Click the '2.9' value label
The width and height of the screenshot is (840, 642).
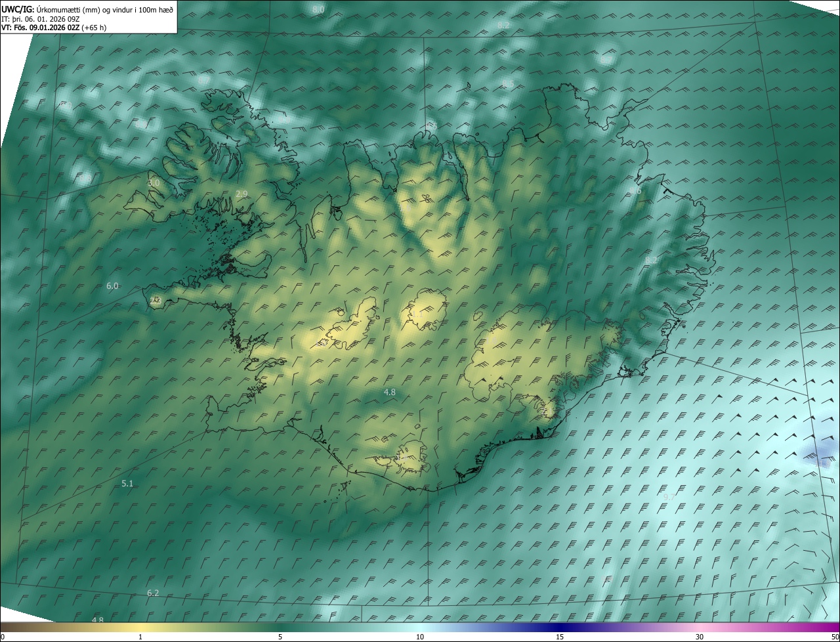pos(241,194)
